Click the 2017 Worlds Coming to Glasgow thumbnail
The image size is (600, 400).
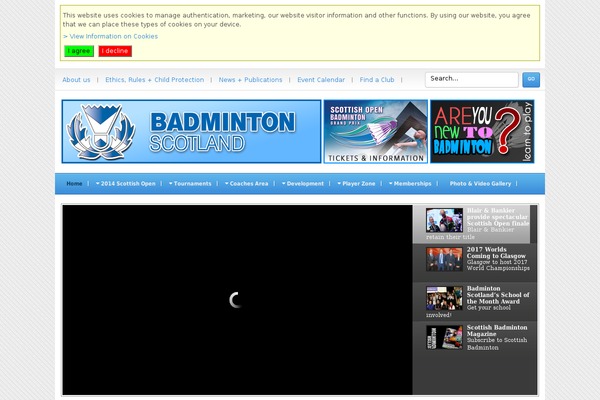444,259
